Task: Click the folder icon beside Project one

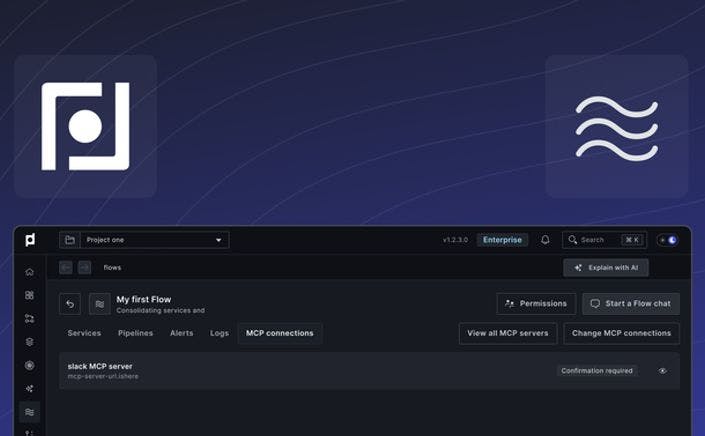Action: [70, 240]
